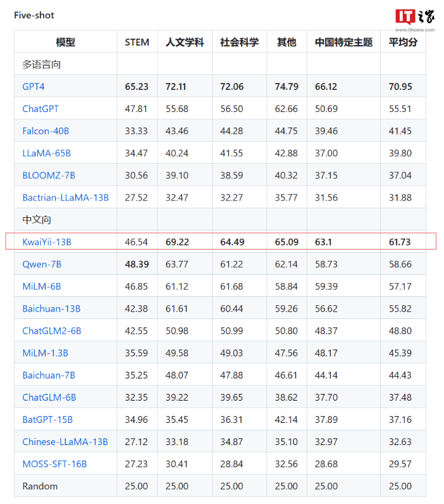Open the Bactrian-LLaMA-13B link

pyautogui.click(x=66, y=198)
